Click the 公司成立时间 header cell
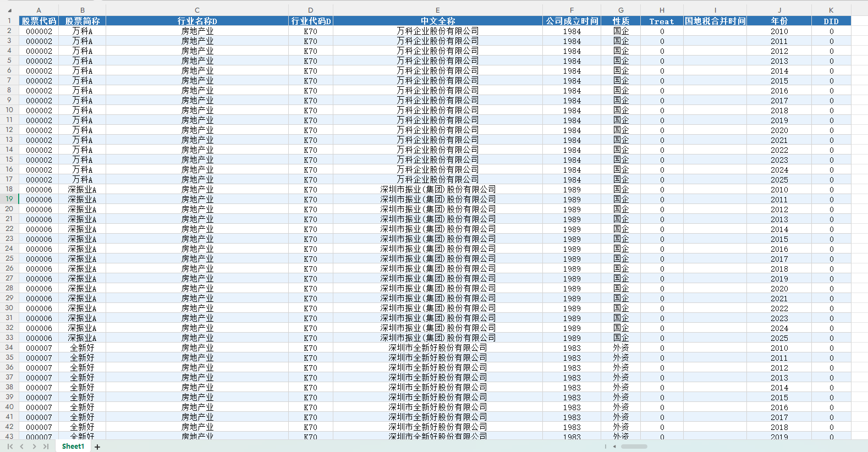Viewport: 868px width, 452px height. click(x=572, y=21)
